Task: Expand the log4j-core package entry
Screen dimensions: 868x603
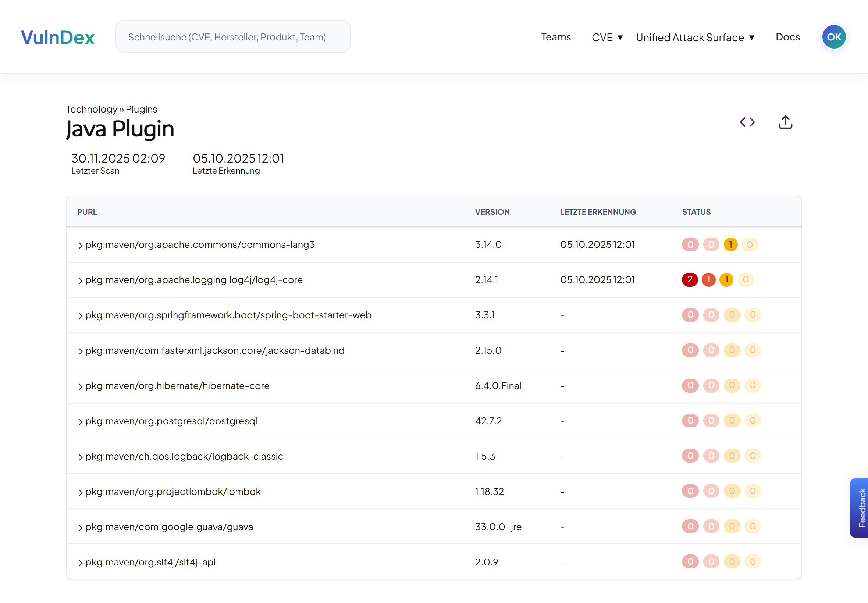Action: (80, 280)
